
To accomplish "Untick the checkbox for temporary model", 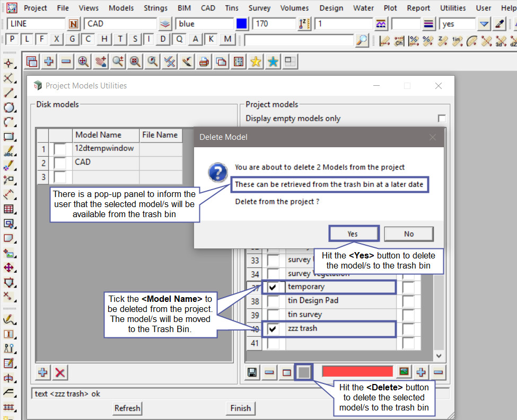I will coord(273,287).
